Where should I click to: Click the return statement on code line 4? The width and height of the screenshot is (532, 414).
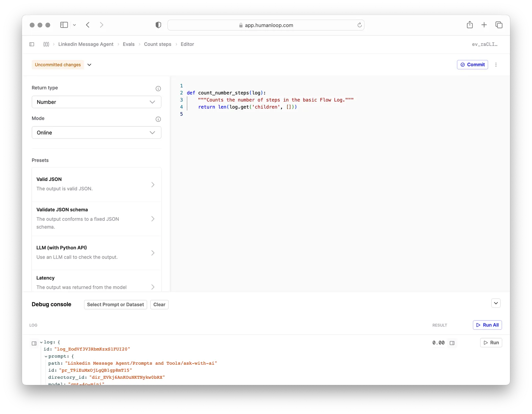247,107
